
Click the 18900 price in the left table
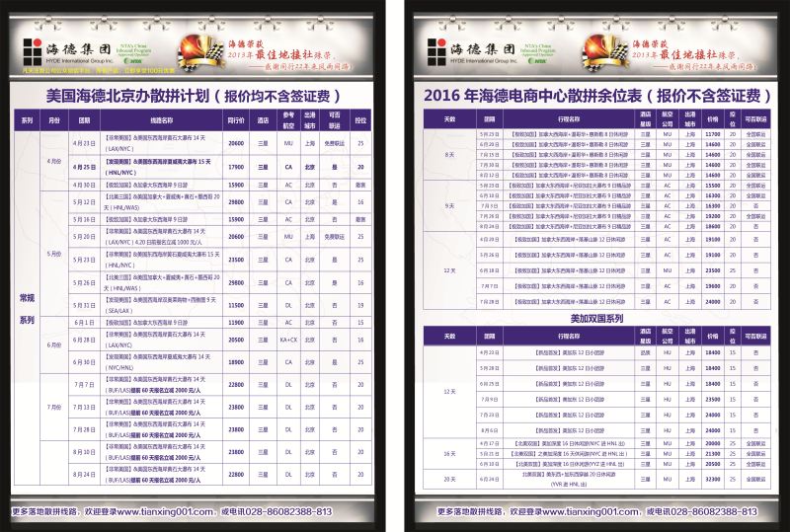[236, 362]
